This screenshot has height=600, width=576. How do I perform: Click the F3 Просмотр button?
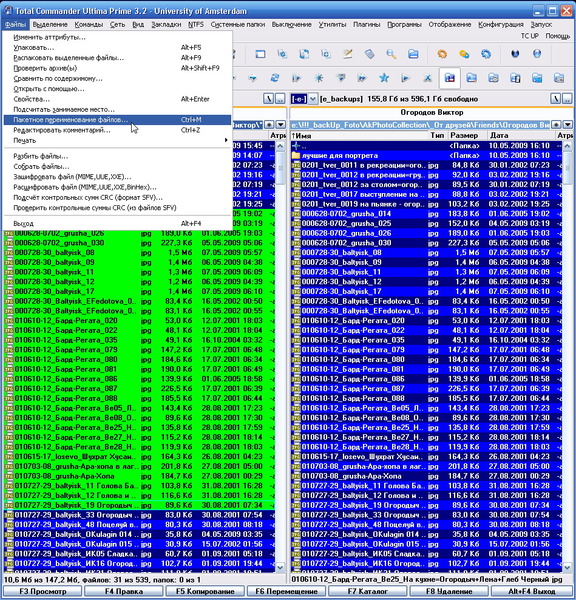coord(43,591)
